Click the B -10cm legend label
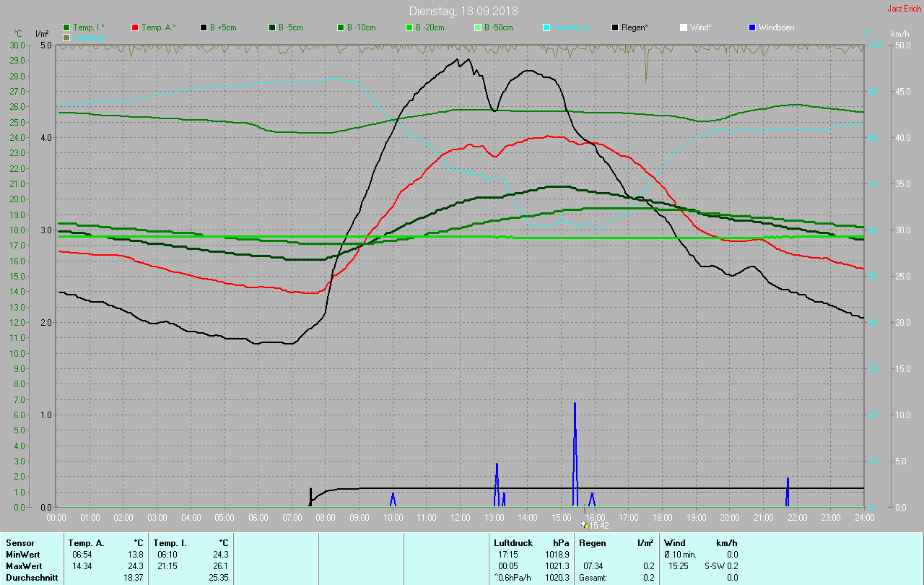The height and width of the screenshot is (585, 924). 361,27
